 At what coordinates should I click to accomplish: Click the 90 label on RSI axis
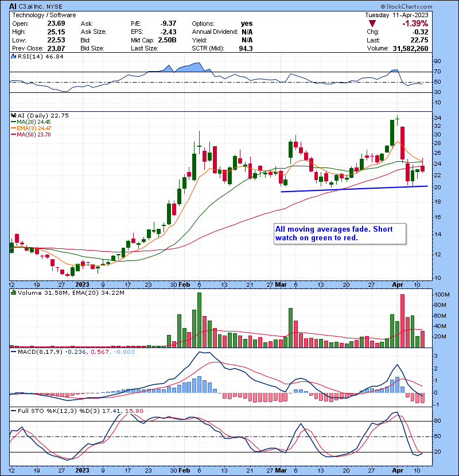(x=437, y=61)
